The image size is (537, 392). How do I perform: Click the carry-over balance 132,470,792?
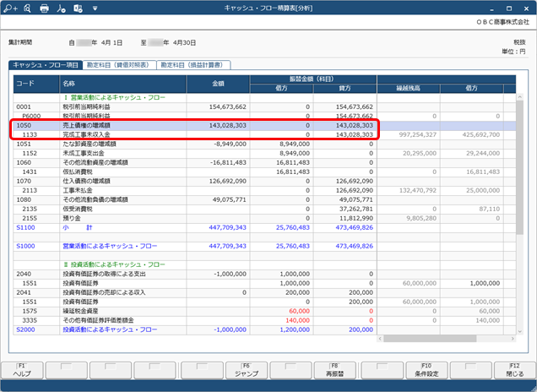pyautogui.click(x=418, y=190)
